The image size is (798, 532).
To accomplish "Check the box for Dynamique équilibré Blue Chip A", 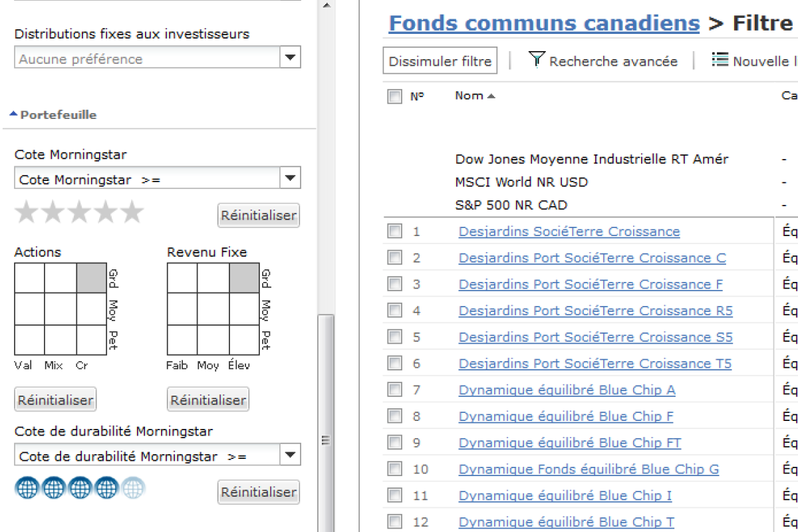I will click(395, 390).
